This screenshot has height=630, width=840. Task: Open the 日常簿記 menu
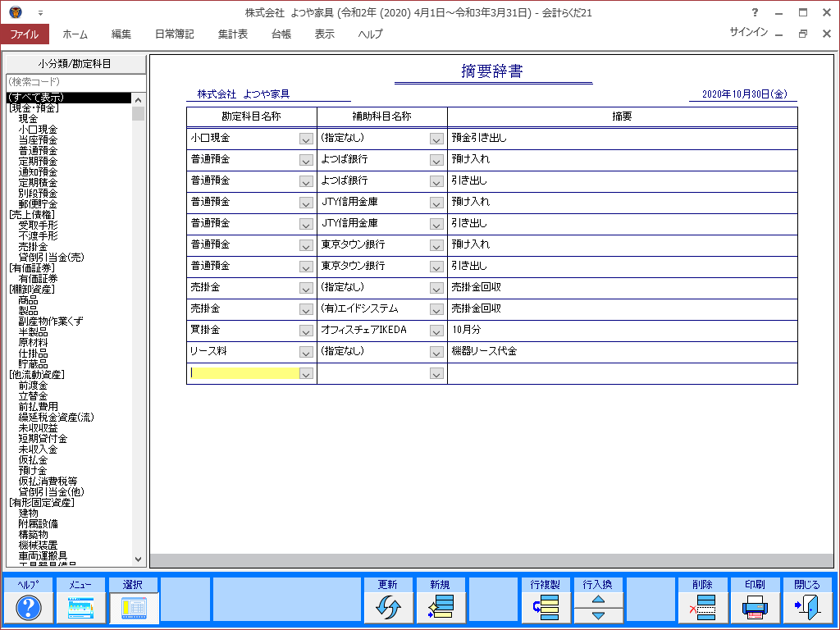pos(174,34)
